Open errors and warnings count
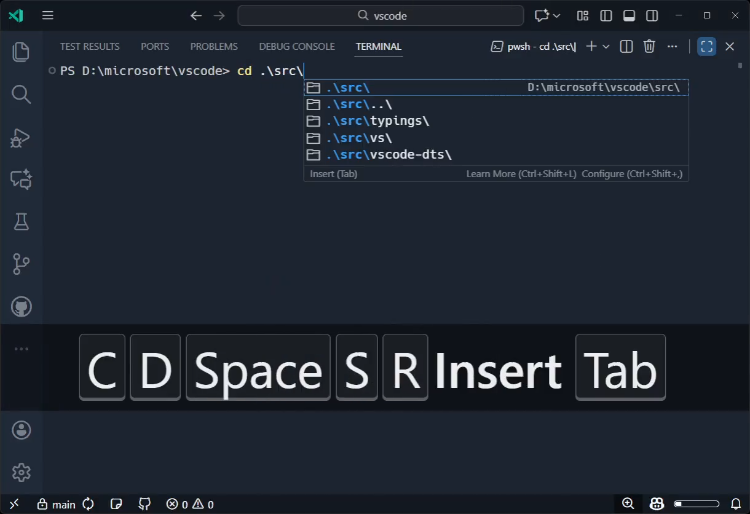 (x=190, y=504)
